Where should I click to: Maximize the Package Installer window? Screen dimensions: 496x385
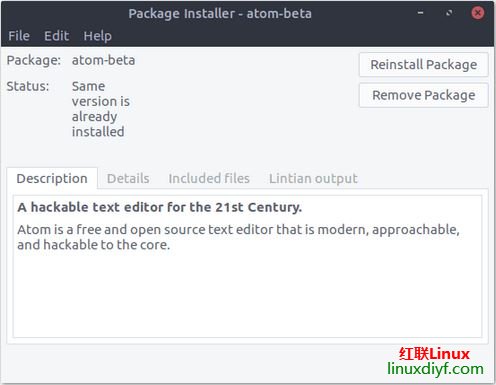coord(449,13)
